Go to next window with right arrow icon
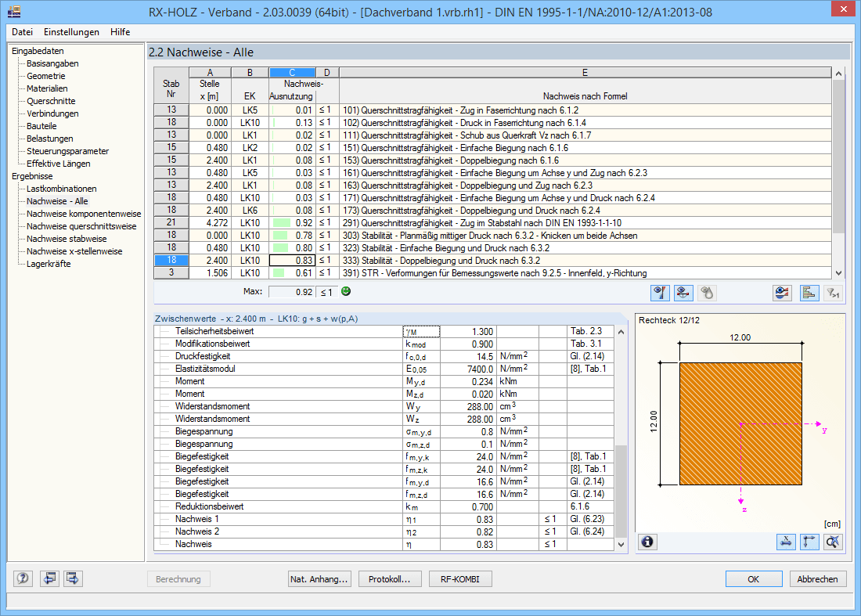The width and height of the screenshot is (861, 616). [x=73, y=578]
